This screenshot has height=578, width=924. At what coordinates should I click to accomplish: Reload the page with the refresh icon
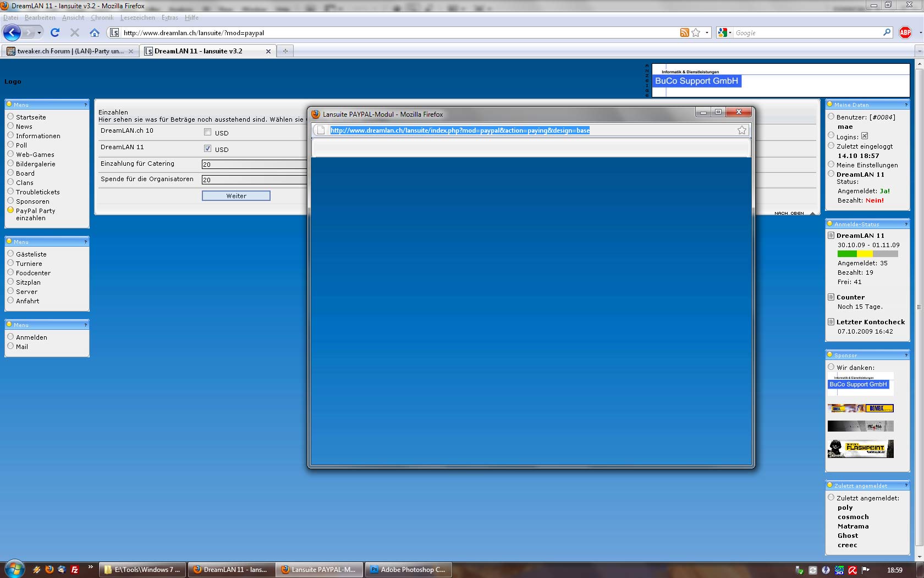(x=55, y=33)
